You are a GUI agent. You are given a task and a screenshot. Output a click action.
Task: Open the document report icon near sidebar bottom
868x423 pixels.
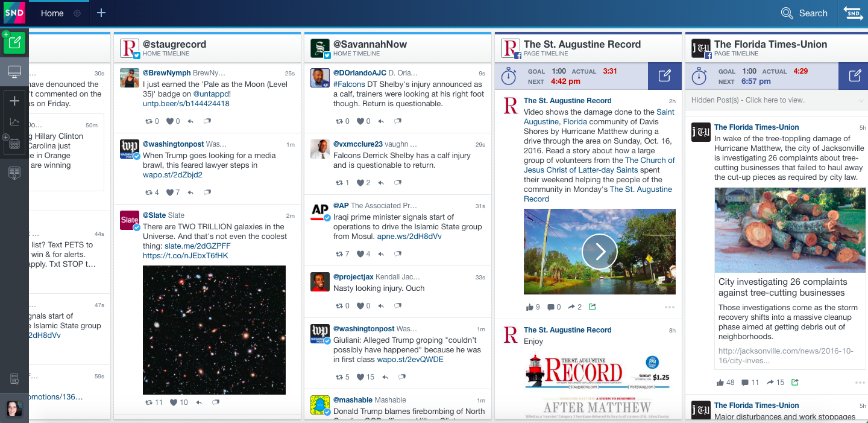(x=14, y=379)
